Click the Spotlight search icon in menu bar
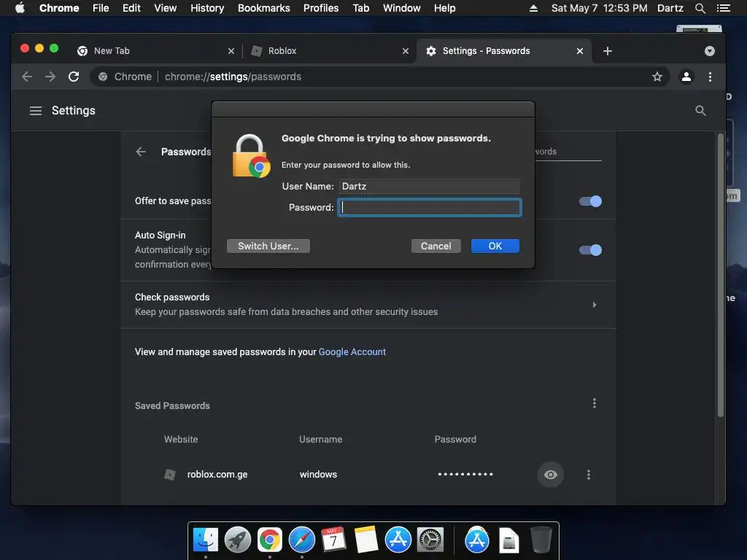 (700, 8)
